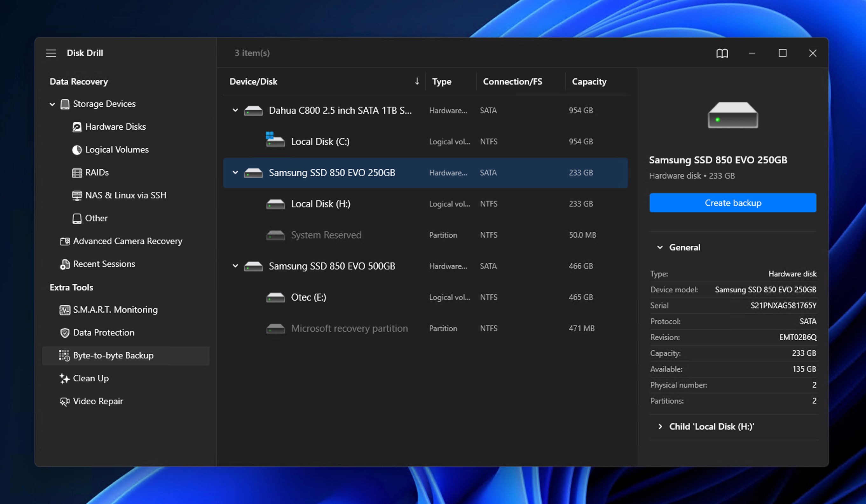Click the Data Protection shield icon
This screenshot has height=504, width=866.
click(x=65, y=333)
